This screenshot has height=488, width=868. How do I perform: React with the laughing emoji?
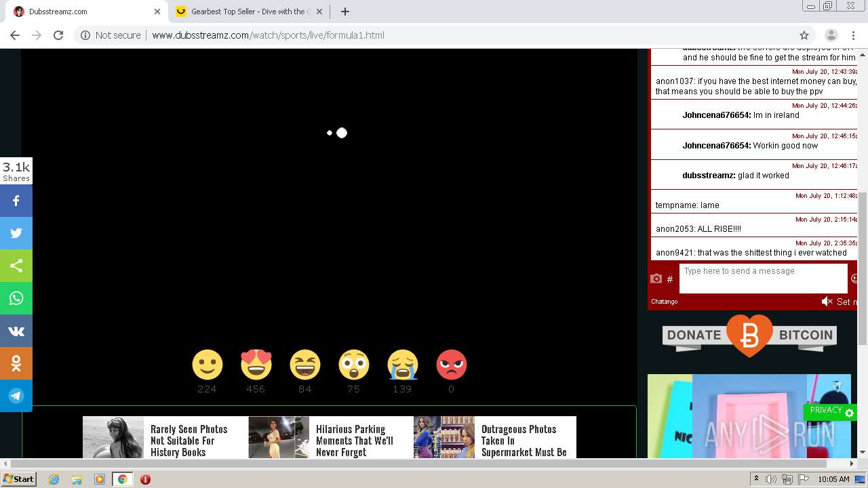(x=305, y=365)
